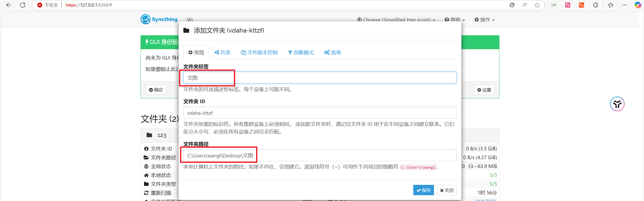
Task: Click the 文件夹路径 path input field
Action: click(x=320, y=155)
